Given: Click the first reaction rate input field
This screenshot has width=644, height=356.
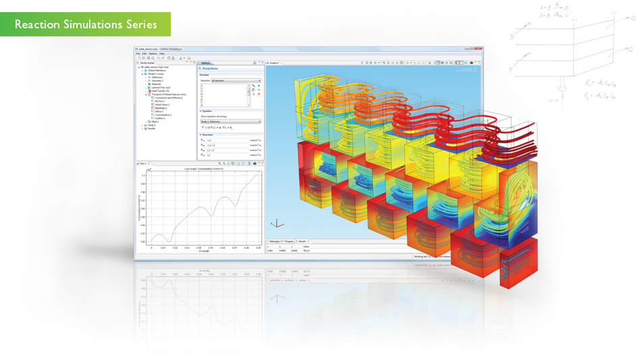Looking at the screenshot, I should [227, 140].
